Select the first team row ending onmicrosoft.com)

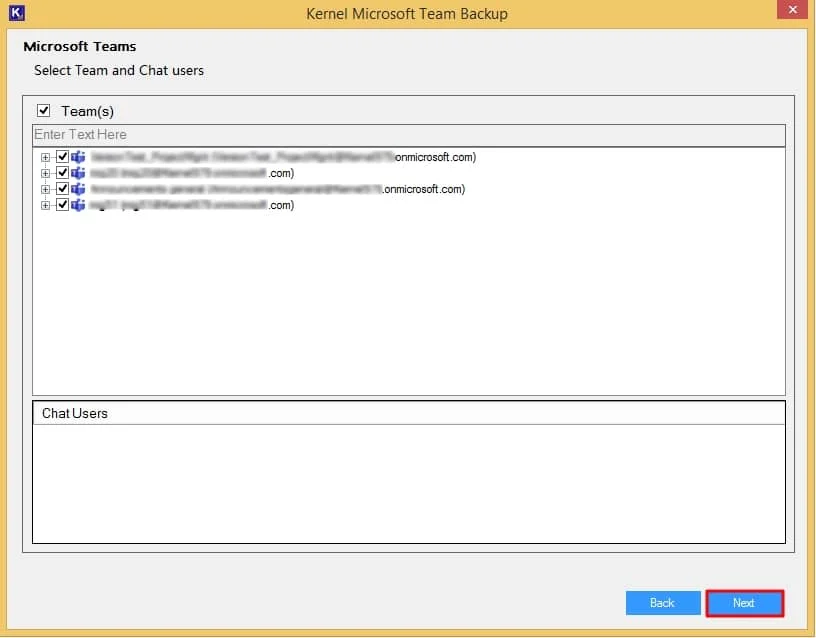[x=283, y=157]
